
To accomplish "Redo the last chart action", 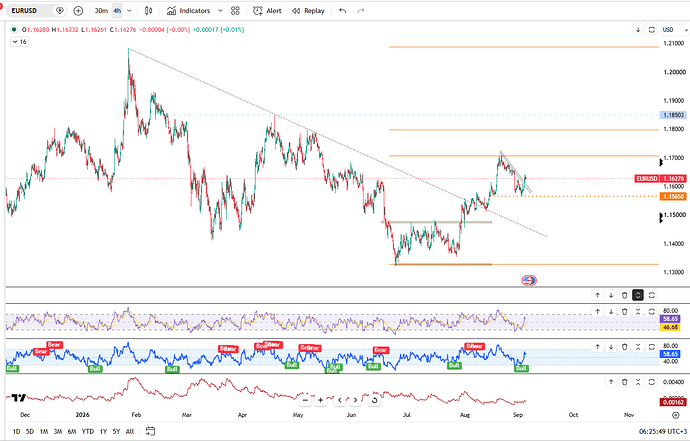I will pyautogui.click(x=361, y=11).
